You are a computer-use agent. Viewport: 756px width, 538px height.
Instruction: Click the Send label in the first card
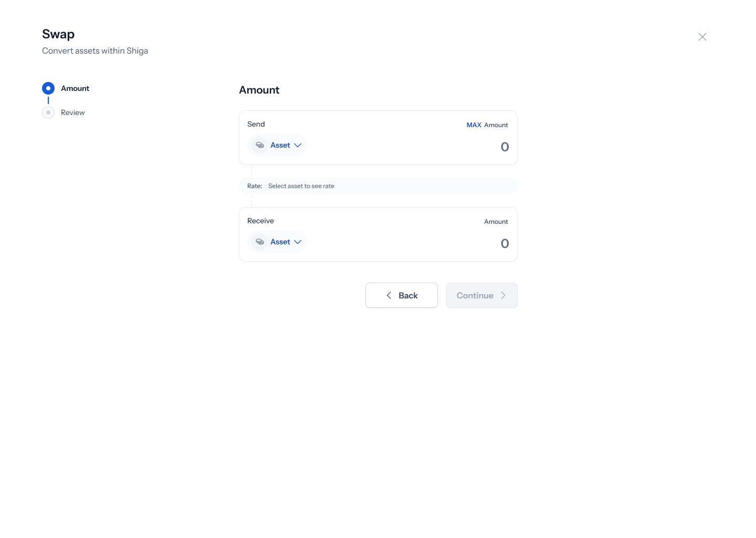tap(256, 124)
